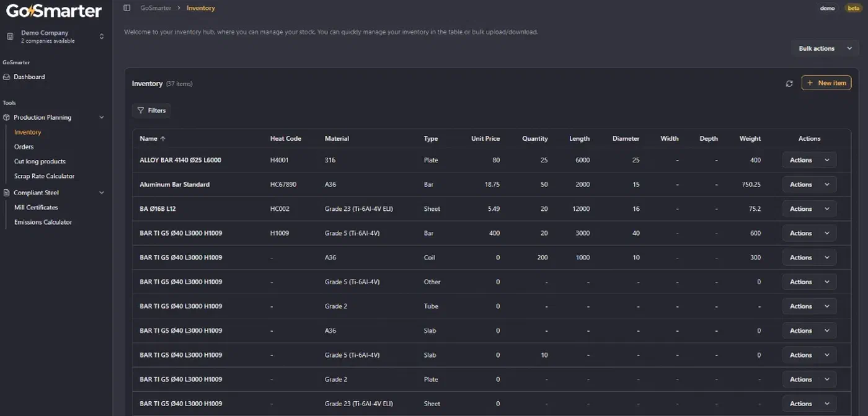Click the Production Planning cube icon

[x=7, y=117]
